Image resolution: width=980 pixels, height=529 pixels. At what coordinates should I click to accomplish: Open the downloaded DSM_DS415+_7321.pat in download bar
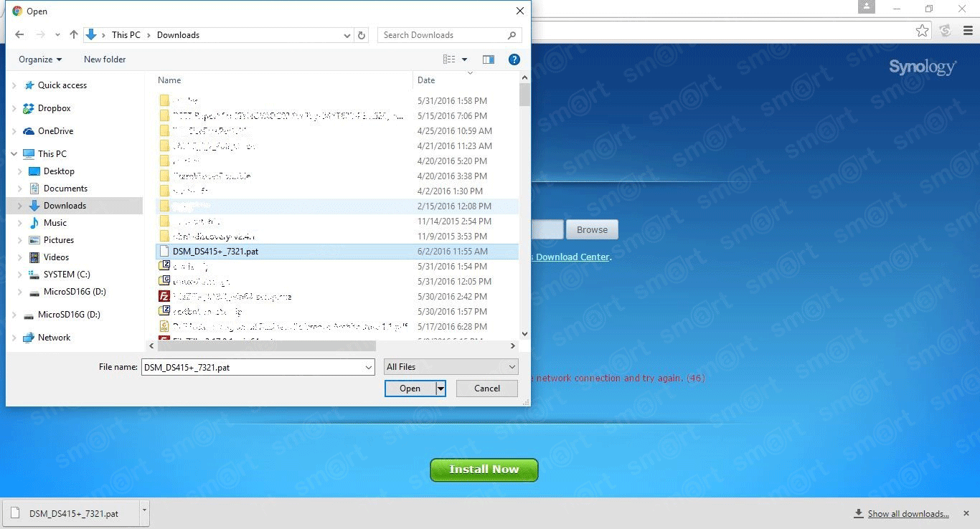72,513
